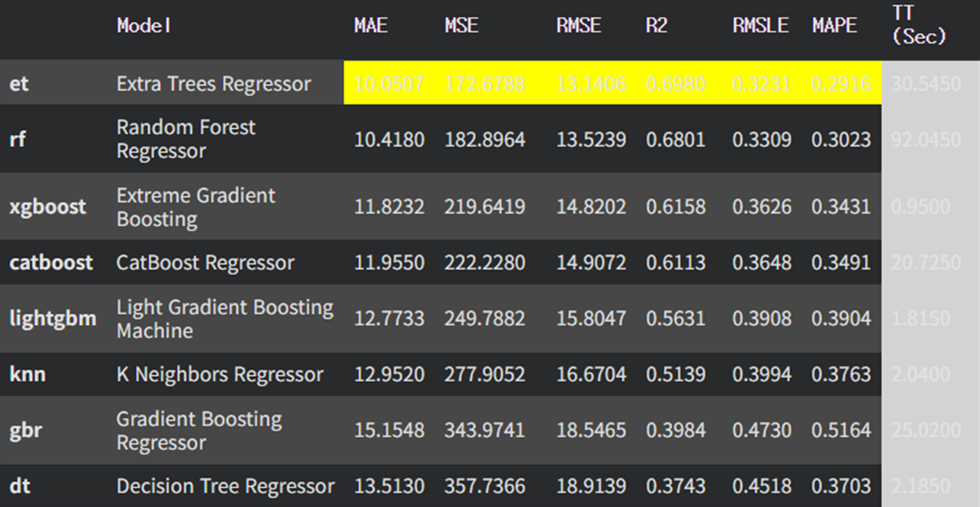Image resolution: width=980 pixels, height=507 pixels.
Task: Click the MAPE column header
Action: (x=835, y=26)
